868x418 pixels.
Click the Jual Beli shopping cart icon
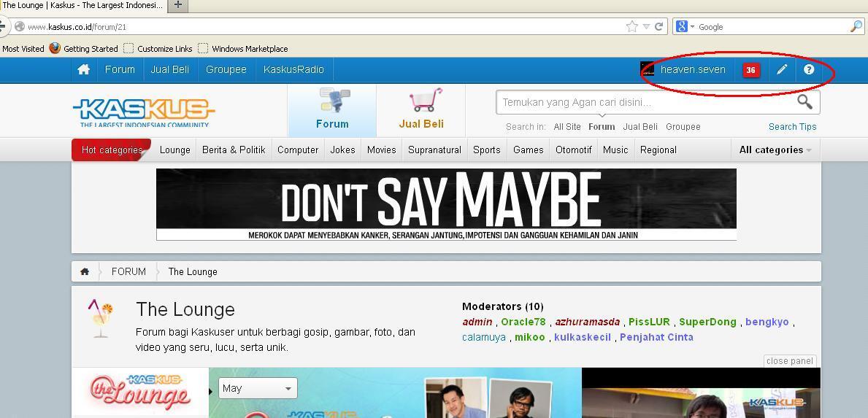pyautogui.click(x=425, y=100)
